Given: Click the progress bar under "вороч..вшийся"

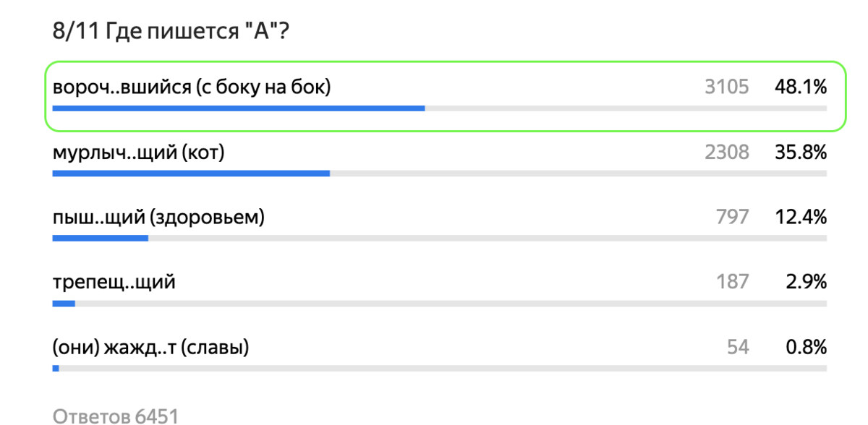Looking at the screenshot, I should (439, 108).
